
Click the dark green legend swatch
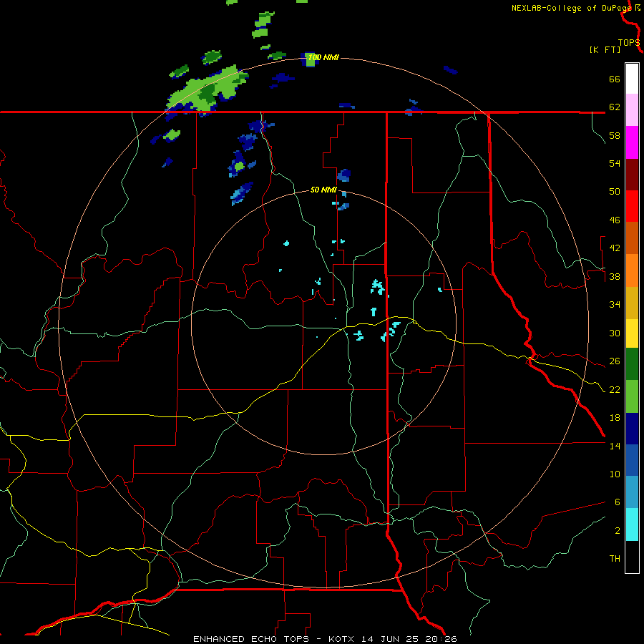tap(632, 364)
